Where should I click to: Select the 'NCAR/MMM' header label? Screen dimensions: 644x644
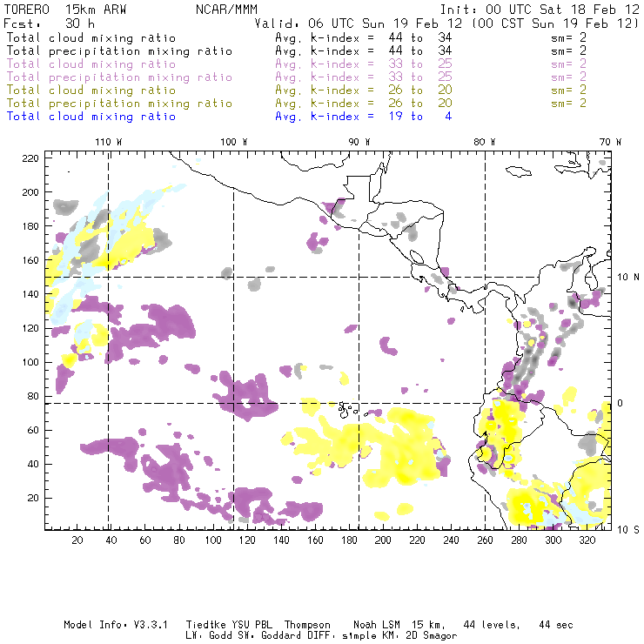pos(227,10)
